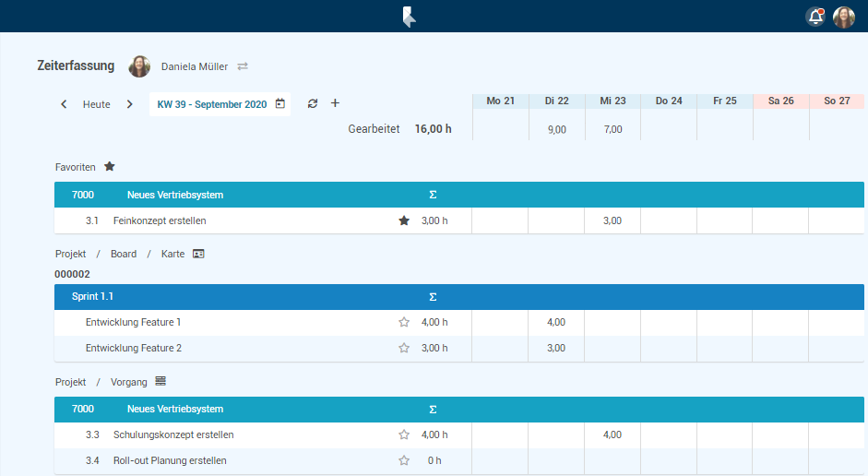The height and width of the screenshot is (476, 868).
Task: Click the refresh icon beside the week selector
Action: [x=313, y=103]
